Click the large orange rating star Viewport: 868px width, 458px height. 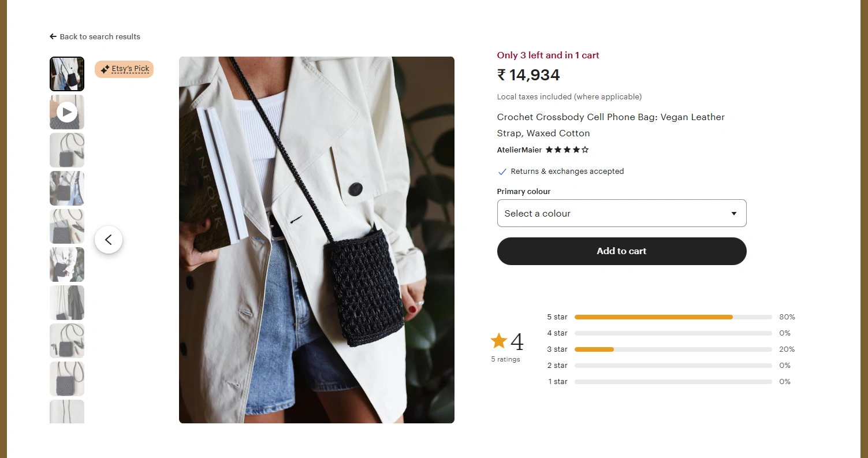click(x=498, y=341)
